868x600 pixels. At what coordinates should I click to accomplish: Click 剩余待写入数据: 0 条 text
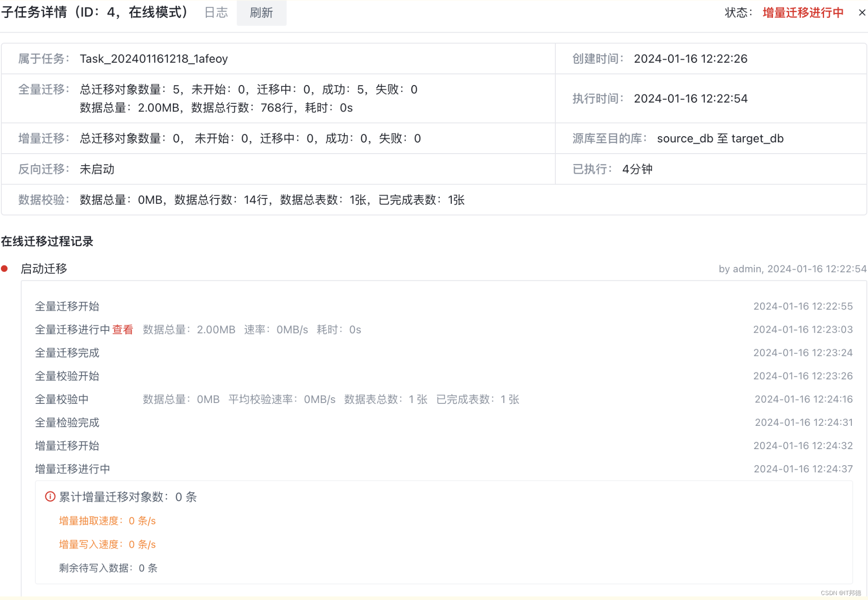click(x=108, y=568)
